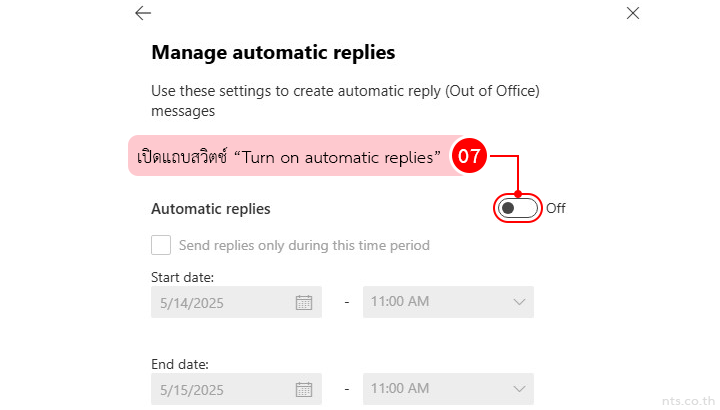Click the Manage automatic replies heading
The height and width of the screenshot is (410, 720).
273,51
